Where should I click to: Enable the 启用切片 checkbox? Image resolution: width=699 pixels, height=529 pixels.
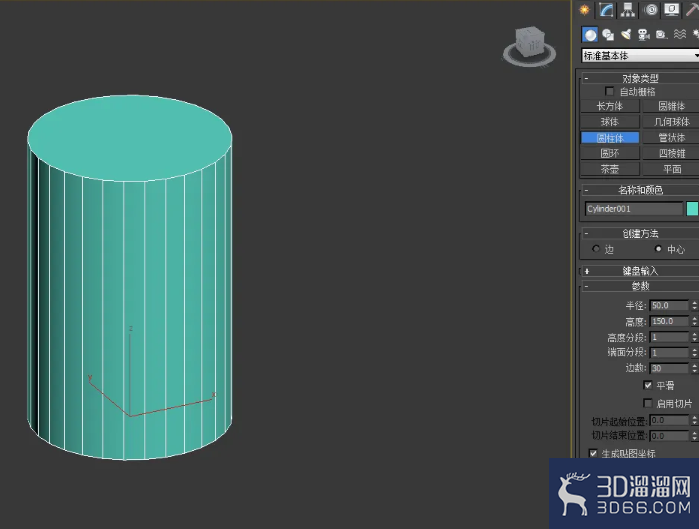648,403
